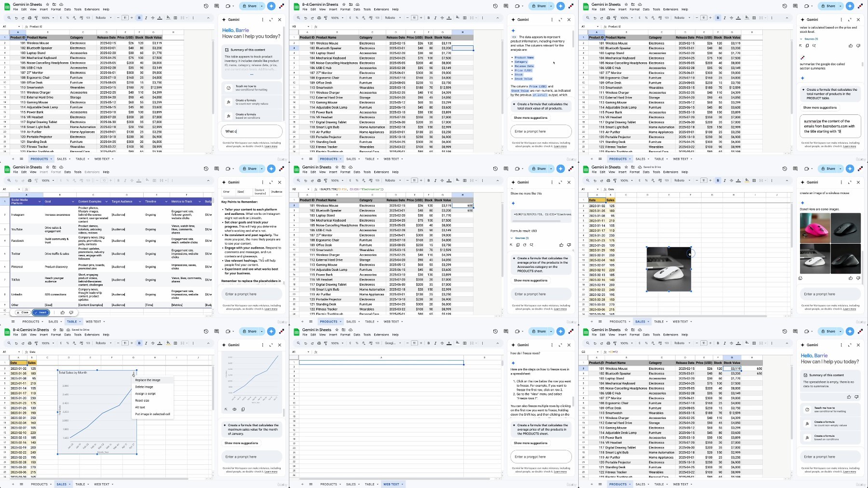
Task: Click the white mouse image in spreadsheet
Action: [669, 269]
